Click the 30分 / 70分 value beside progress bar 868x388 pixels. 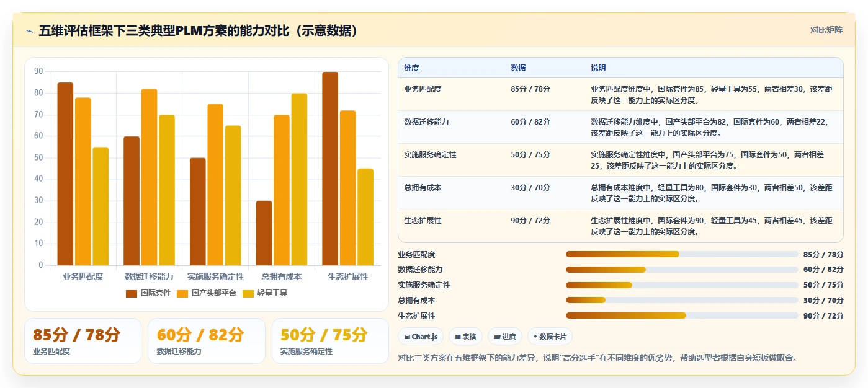pyautogui.click(x=823, y=301)
